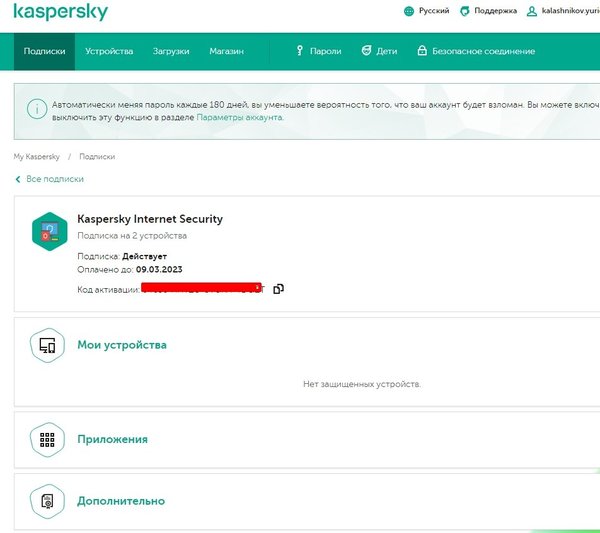
Task: Select the Подписки tab
Action: click(x=44, y=51)
